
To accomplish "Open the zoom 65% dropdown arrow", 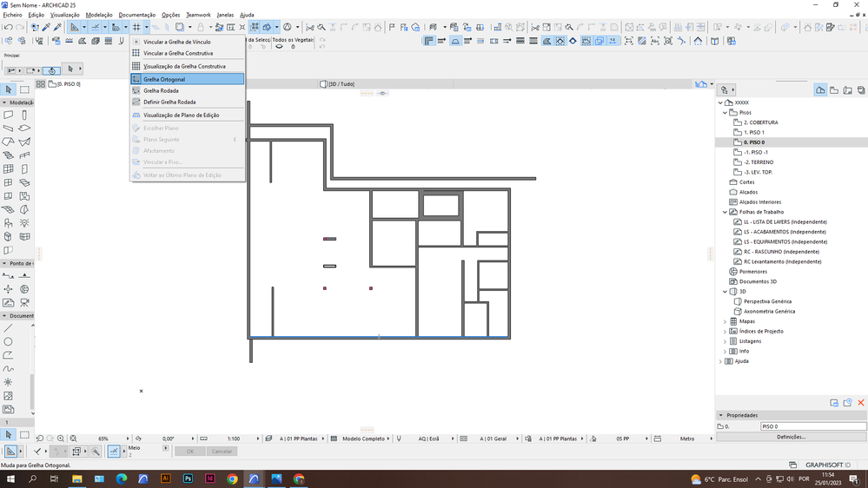I will point(128,439).
